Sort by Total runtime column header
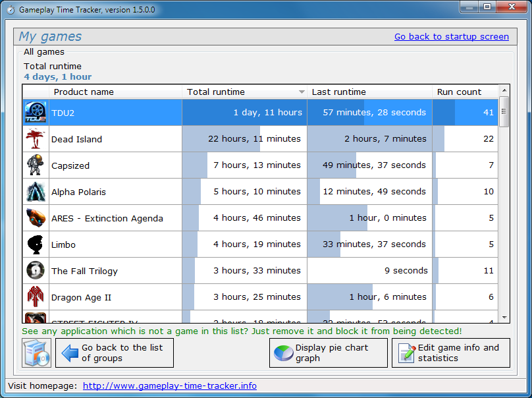This screenshot has height=398, width=532. click(x=244, y=92)
